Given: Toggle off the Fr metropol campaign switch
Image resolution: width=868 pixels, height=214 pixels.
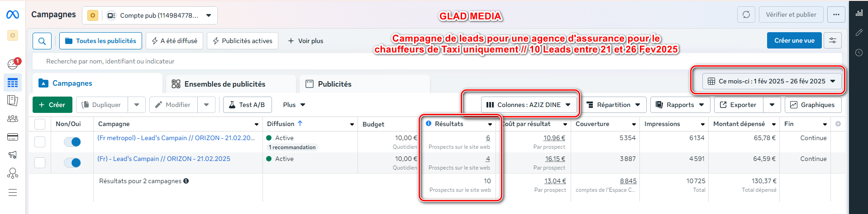Looking at the screenshot, I should coord(72,142).
